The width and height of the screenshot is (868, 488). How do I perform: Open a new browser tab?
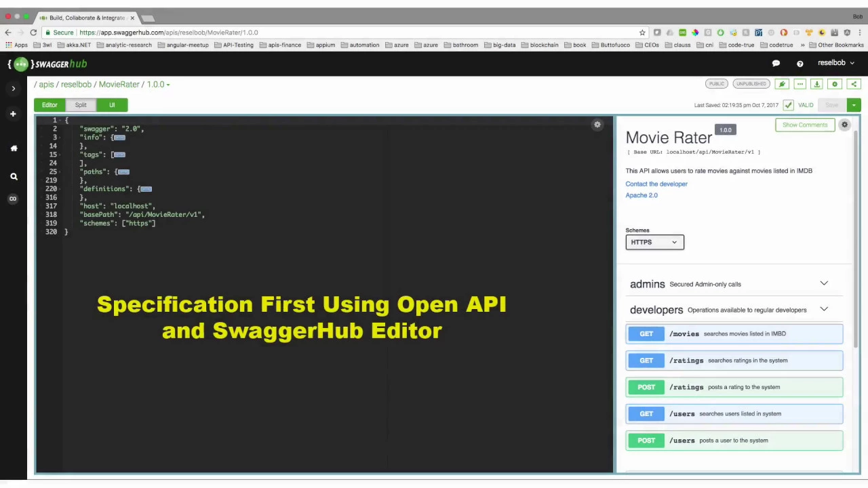[148, 18]
